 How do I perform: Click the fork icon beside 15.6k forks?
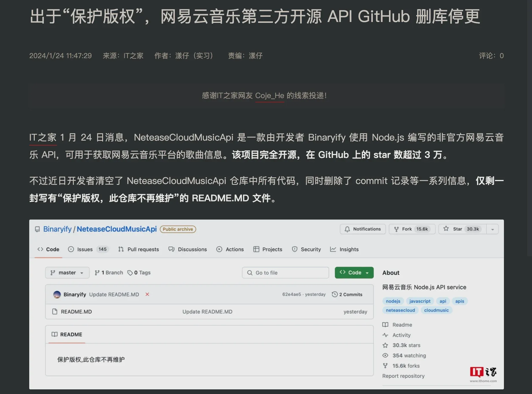point(385,366)
